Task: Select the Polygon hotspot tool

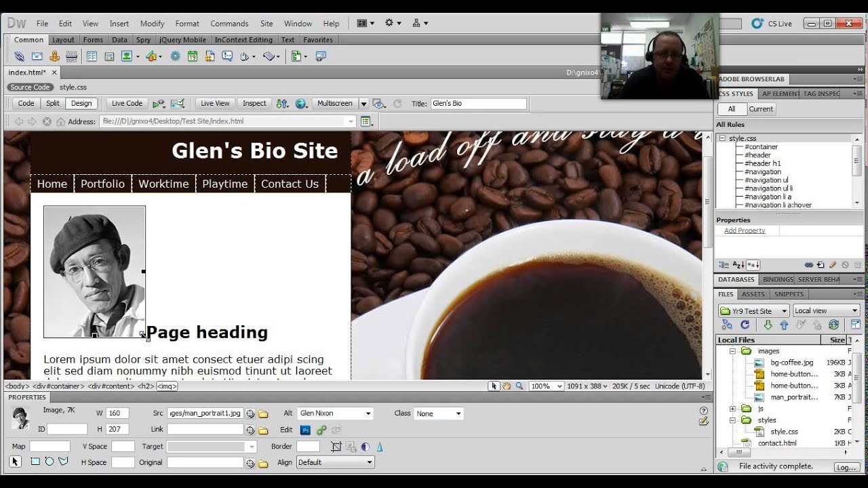Action: [x=64, y=462]
